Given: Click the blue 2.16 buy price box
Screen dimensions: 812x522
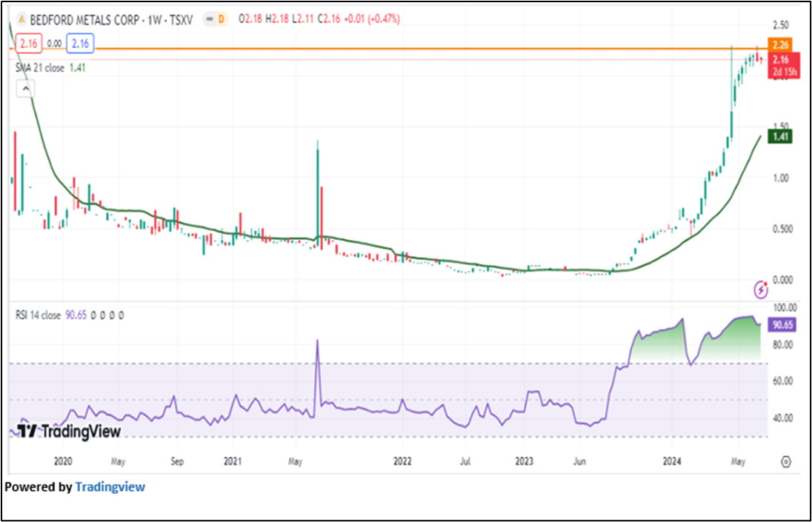Looking at the screenshot, I should (x=80, y=44).
